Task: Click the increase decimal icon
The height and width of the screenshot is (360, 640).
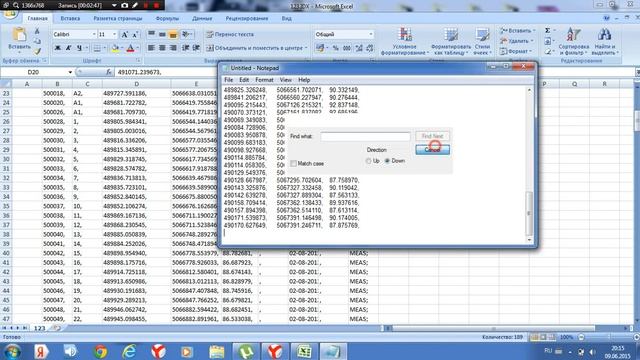Action: point(359,48)
